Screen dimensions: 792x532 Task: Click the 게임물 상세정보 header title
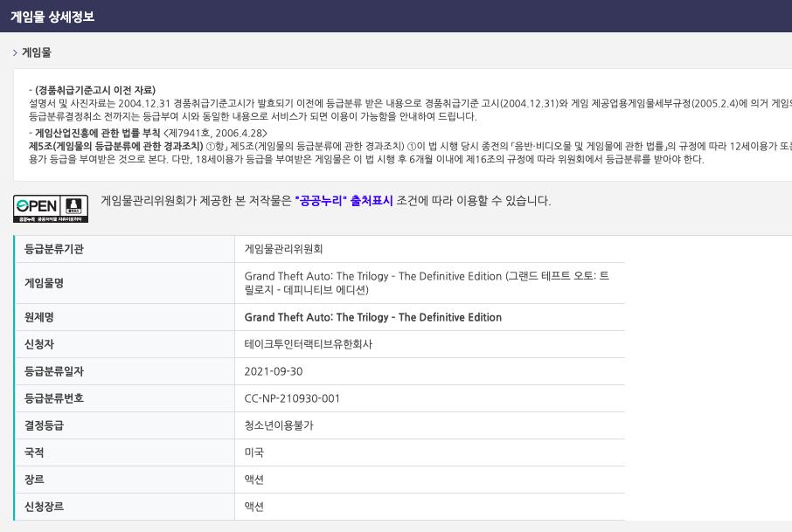(x=52, y=17)
